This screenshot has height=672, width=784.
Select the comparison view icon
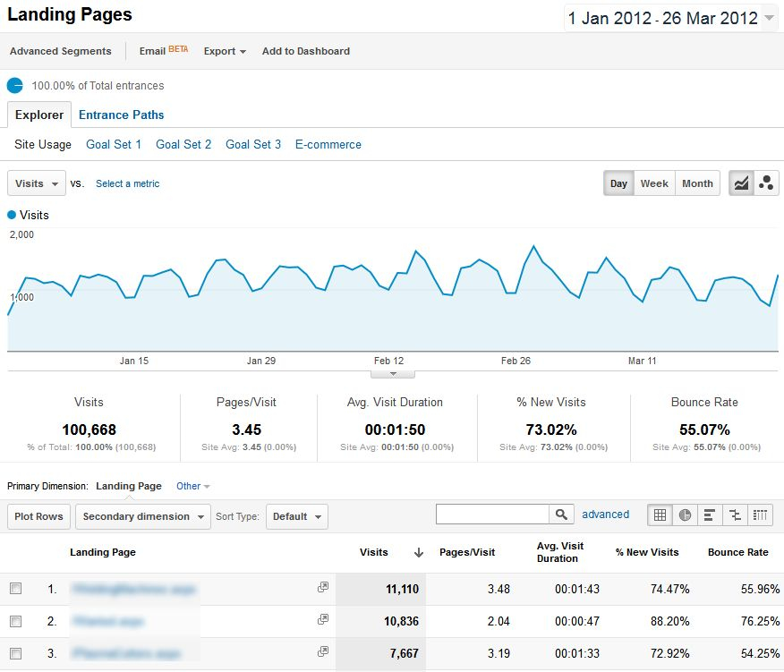(735, 515)
